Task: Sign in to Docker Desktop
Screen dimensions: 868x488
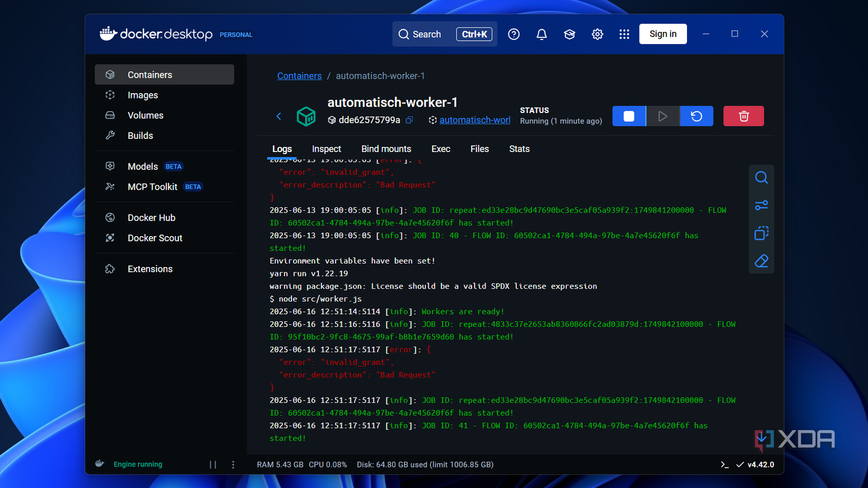Action: point(663,34)
